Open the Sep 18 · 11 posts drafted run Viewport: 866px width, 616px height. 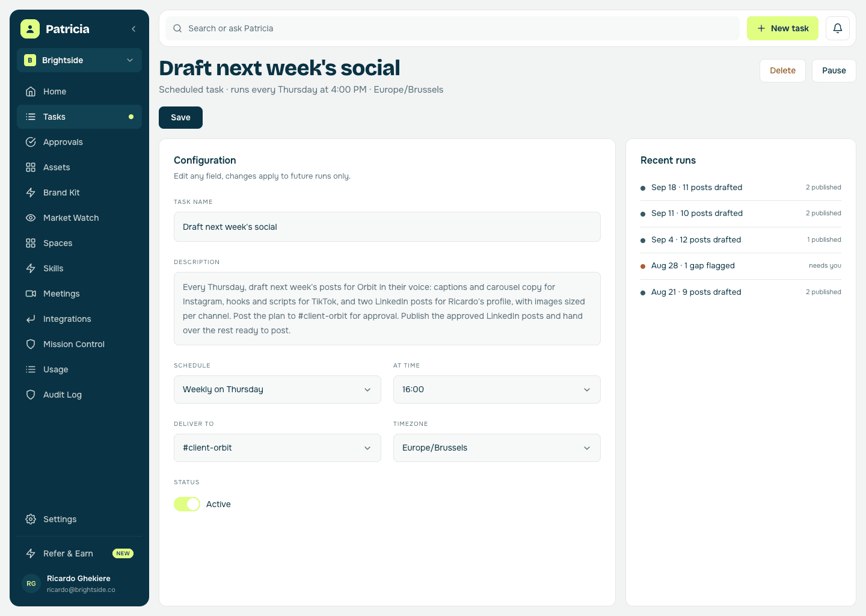tap(741, 188)
